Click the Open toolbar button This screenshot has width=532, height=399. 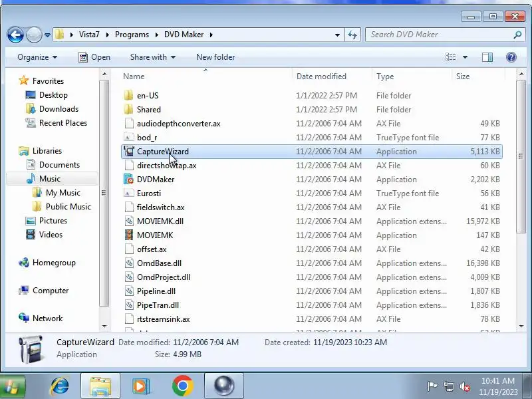click(94, 57)
